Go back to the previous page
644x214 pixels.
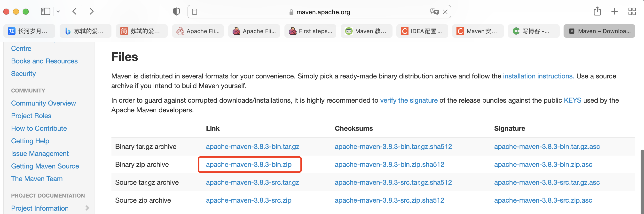point(74,11)
